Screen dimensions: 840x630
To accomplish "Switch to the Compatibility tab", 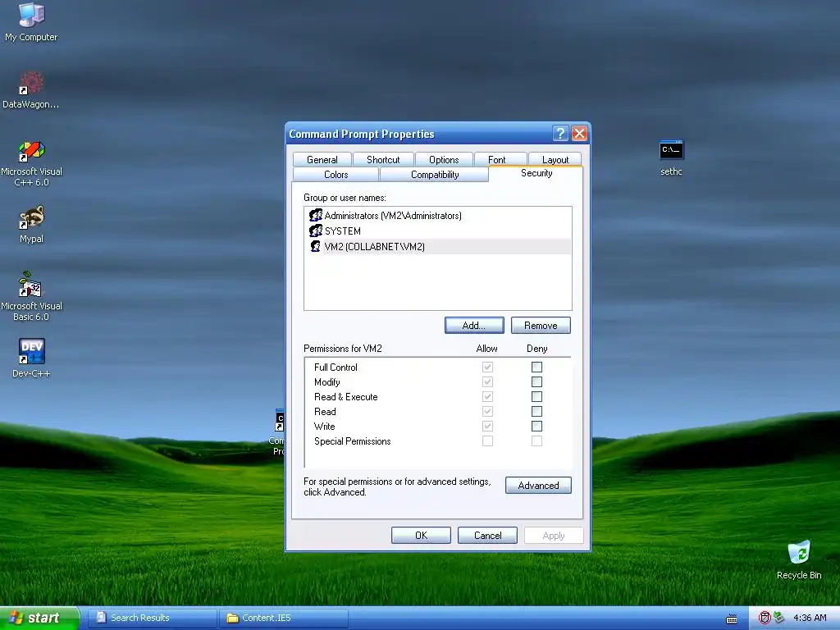I will pyautogui.click(x=435, y=175).
